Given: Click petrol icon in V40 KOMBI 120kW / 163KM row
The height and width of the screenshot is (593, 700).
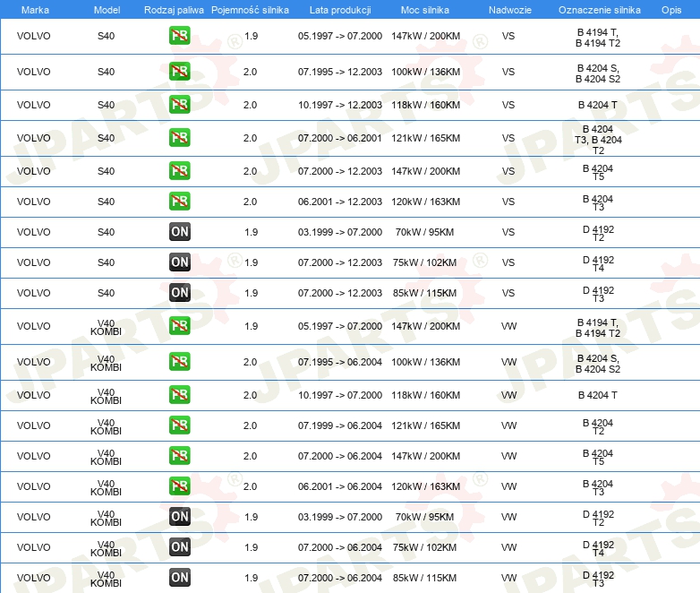Looking at the screenshot, I should click(x=179, y=486).
